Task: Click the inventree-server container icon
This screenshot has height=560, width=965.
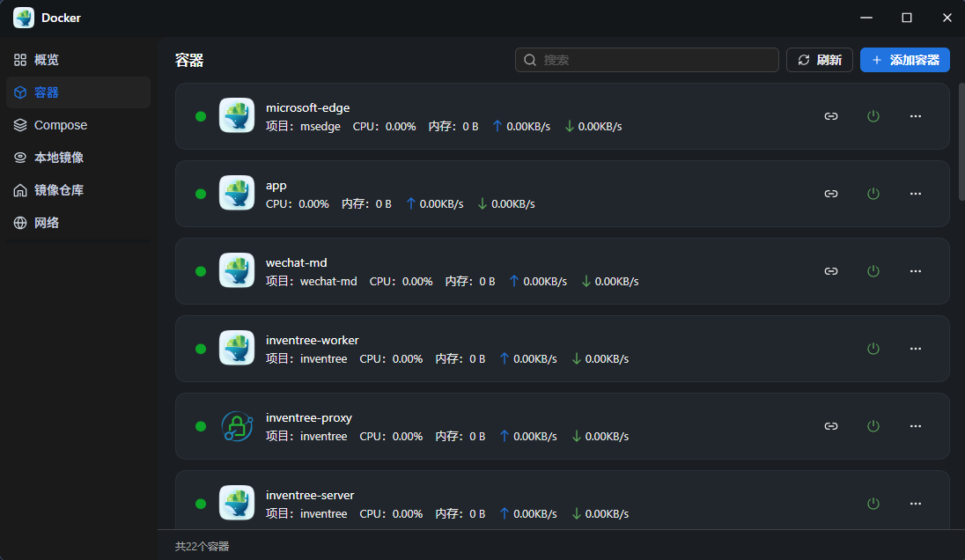Action: click(237, 504)
